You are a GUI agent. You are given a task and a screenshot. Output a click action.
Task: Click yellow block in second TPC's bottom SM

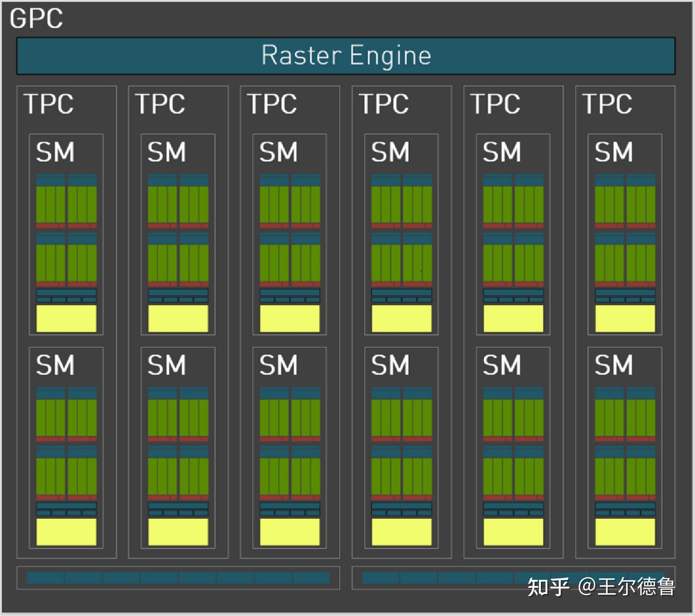click(178, 532)
